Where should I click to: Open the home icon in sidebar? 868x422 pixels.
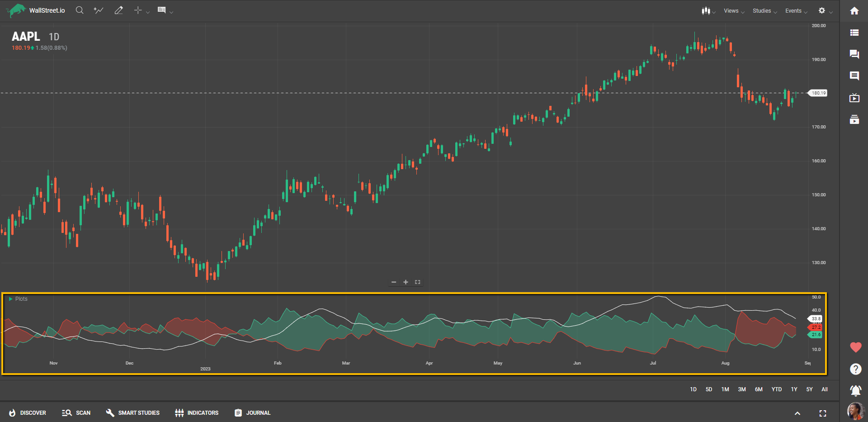854,11
